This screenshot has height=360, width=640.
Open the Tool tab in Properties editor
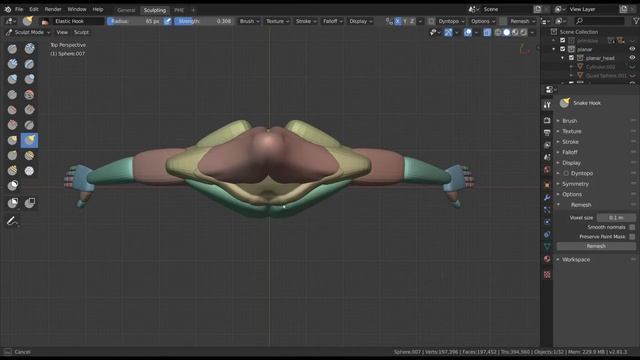[x=547, y=105]
